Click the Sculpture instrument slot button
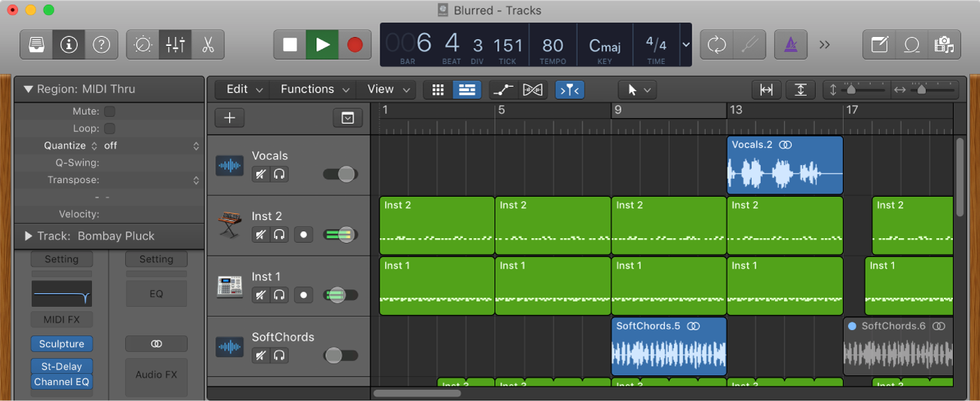980x401 pixels. (62, 344)
